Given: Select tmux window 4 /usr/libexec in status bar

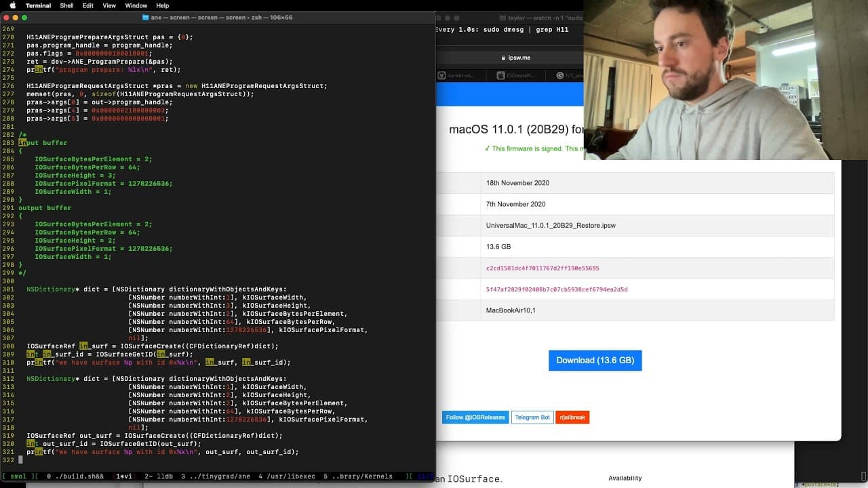Looking at the screenshot, I should (287, 476).
